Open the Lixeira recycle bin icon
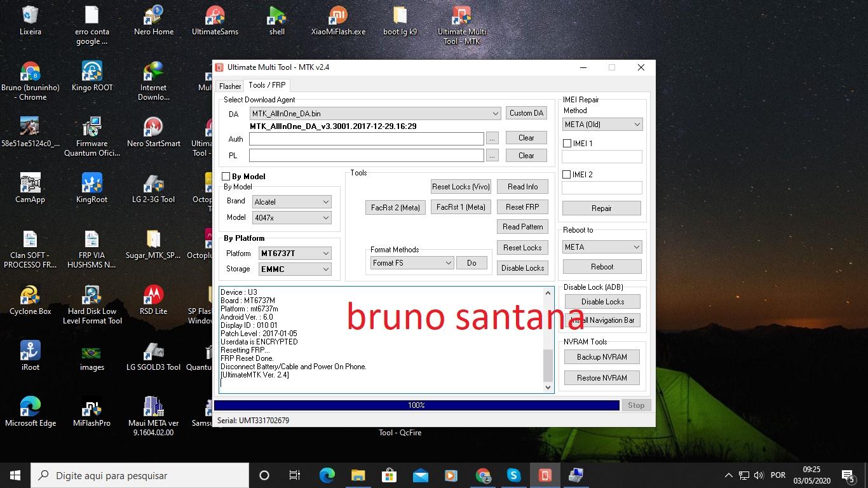Screen dimensions: 868x488 tap(30, 20)
